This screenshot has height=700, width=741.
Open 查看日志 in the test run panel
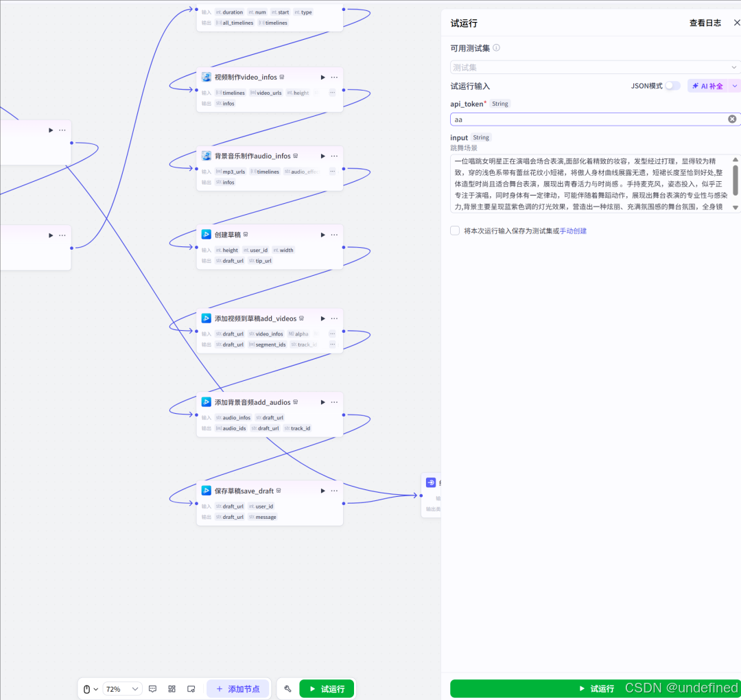click(x=705, y=23)
